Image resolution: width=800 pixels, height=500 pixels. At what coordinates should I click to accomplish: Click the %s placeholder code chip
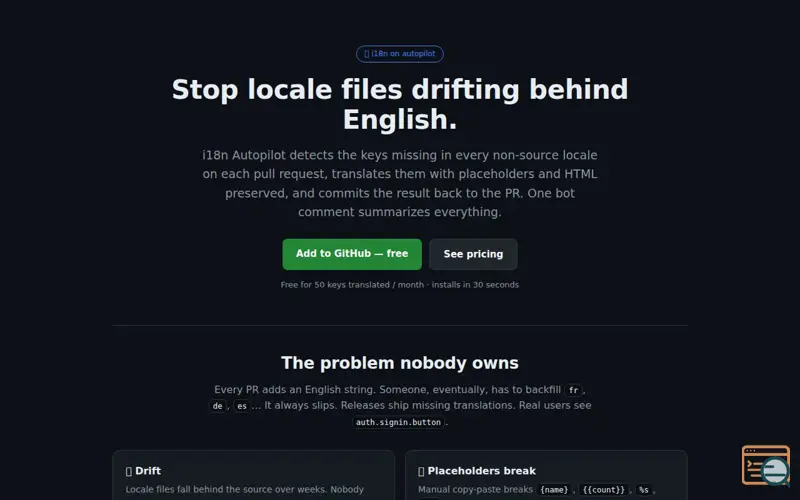click(x=643, y=490)
